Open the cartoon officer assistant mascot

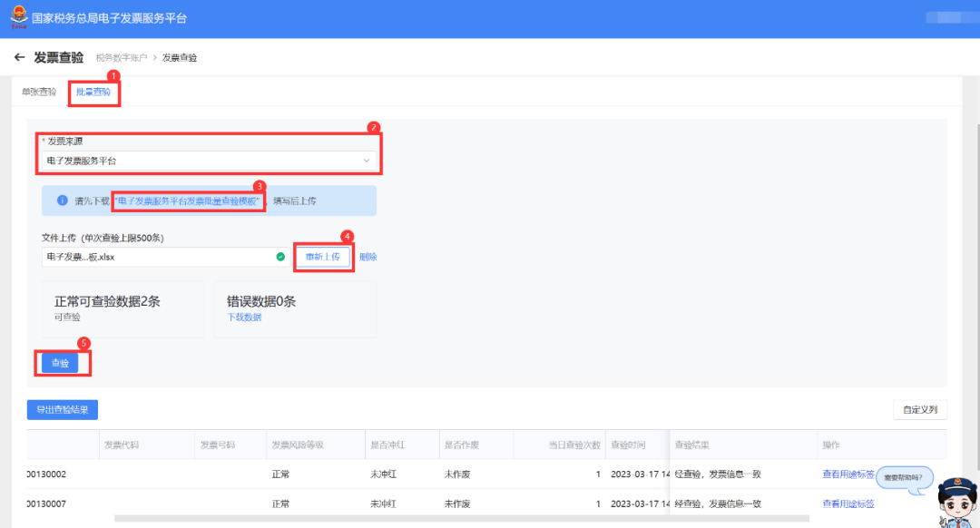[x=957, y=503]
